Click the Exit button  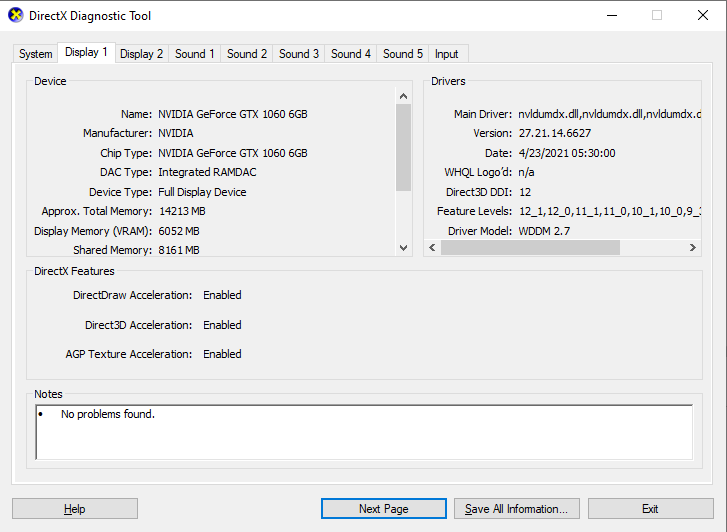pos(650,509)
